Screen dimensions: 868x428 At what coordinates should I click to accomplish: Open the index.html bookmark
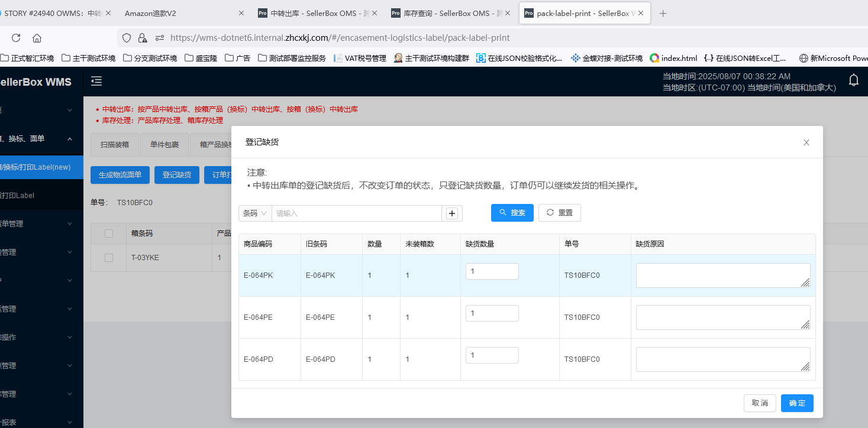click(673, 58)
